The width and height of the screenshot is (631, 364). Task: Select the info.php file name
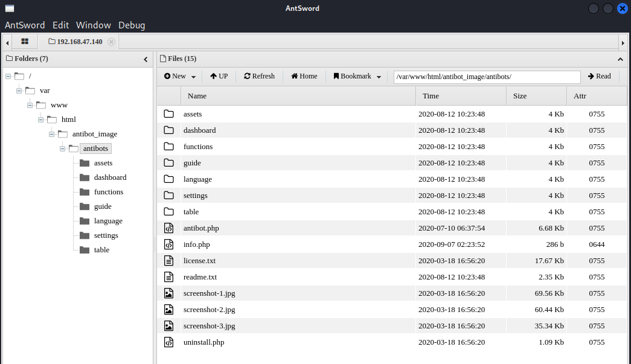197,244
